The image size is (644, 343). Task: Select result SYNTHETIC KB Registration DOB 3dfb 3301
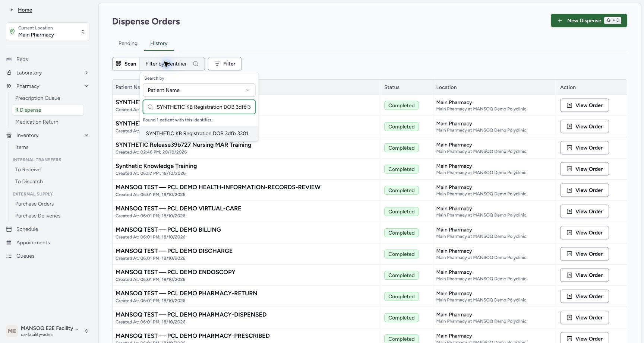pos(199,133)
